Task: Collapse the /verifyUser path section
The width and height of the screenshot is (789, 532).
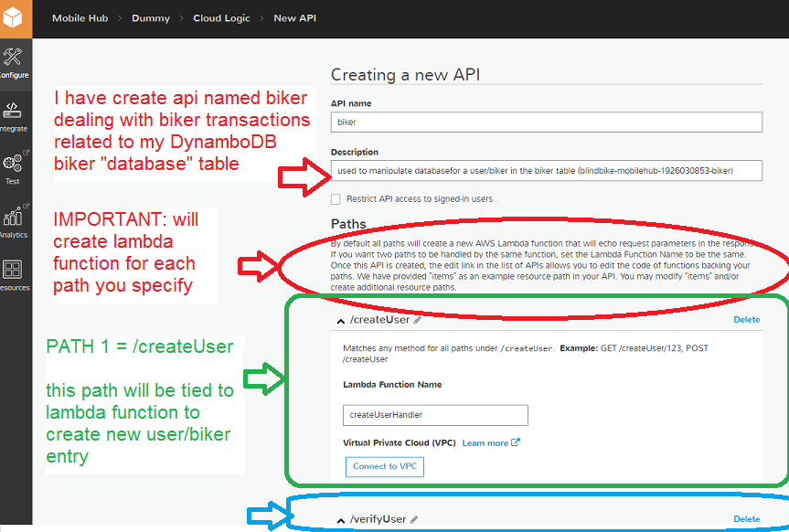Action: (x=341, y=519)
